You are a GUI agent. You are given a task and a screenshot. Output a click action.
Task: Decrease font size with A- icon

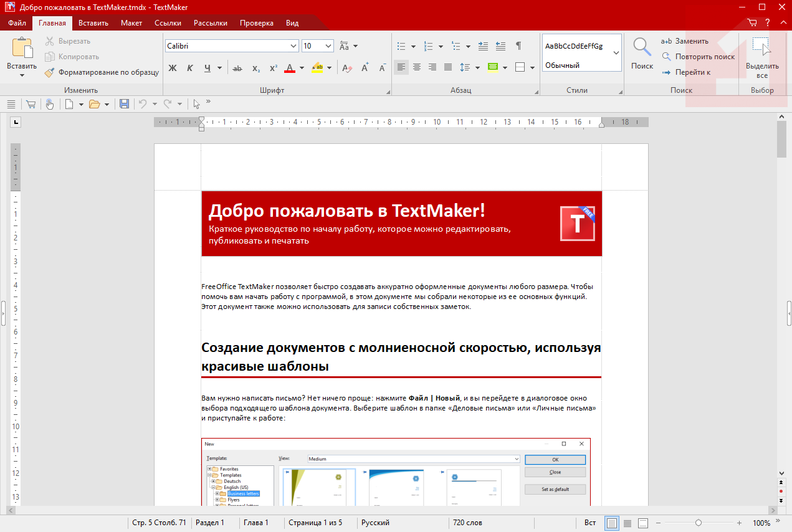click(382, 67)
